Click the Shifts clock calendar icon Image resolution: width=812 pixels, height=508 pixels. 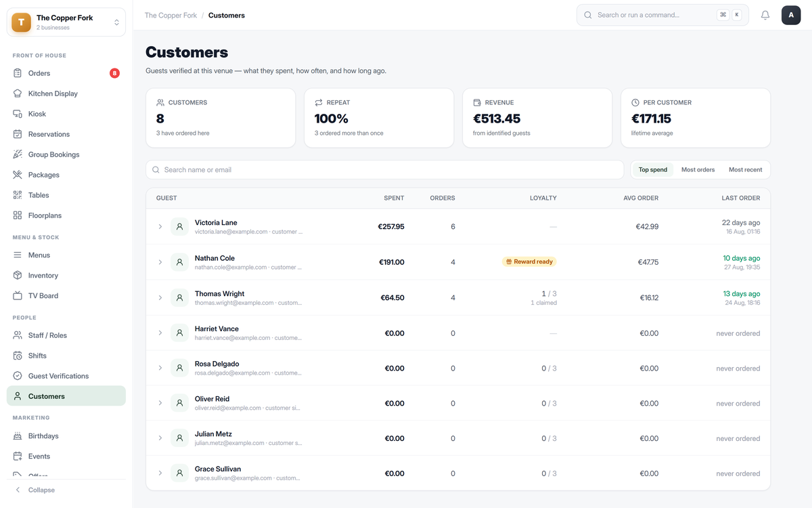(18, 356)
